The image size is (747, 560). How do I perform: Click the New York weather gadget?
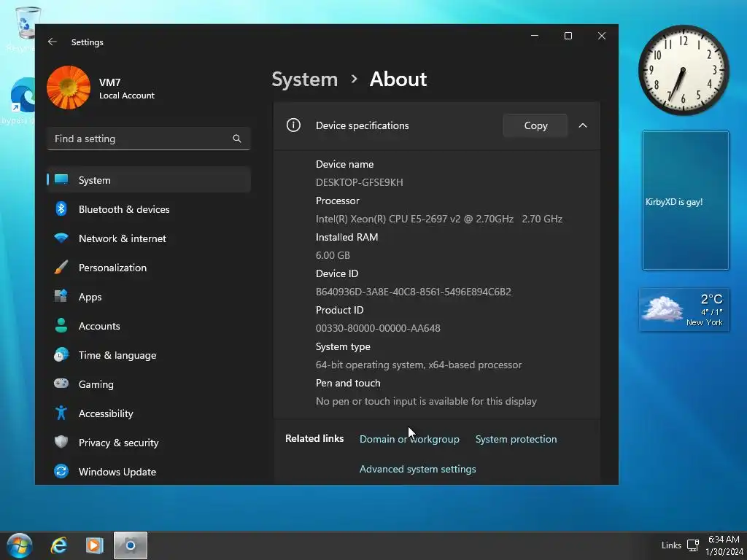pos(684,309)
